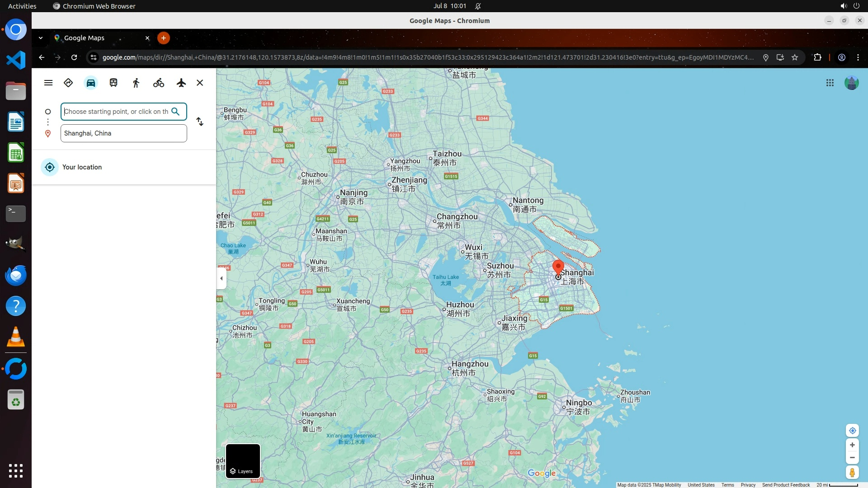Open the Google apps grid
The width and height of the screenshot is (868, 488).
pyautogui.click(x=830, y=83)
